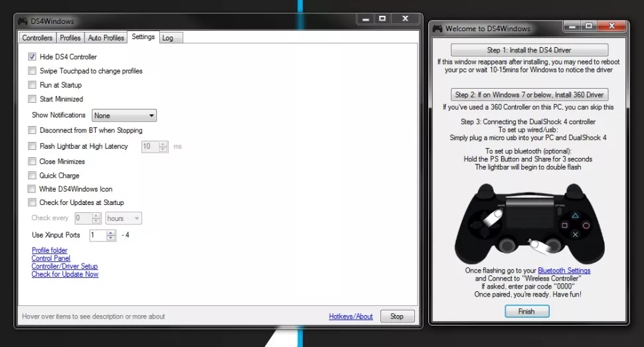The image size is (644, 347).
Task: Click the Use Xinput Ports number field
Action: click(98, 235)
